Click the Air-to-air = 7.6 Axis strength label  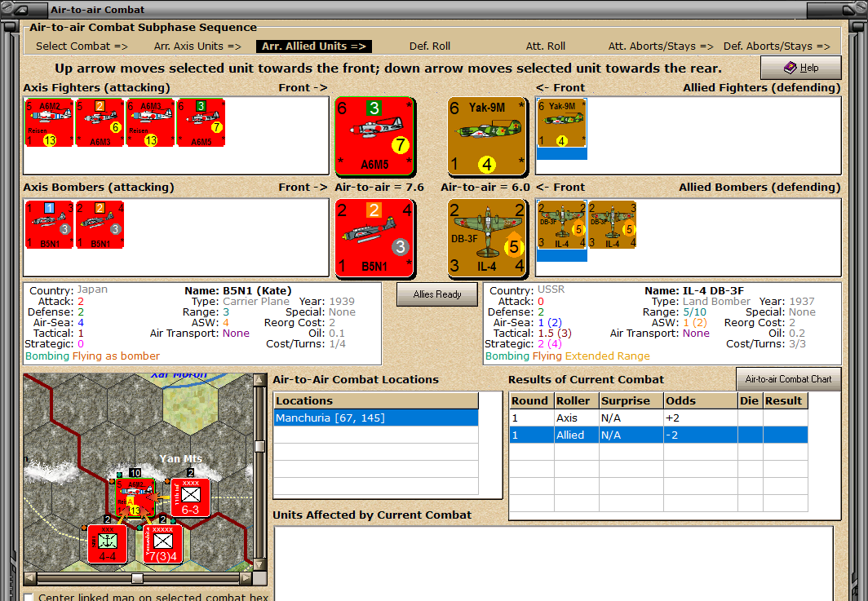pyautogui.click(x=379, y=188)
